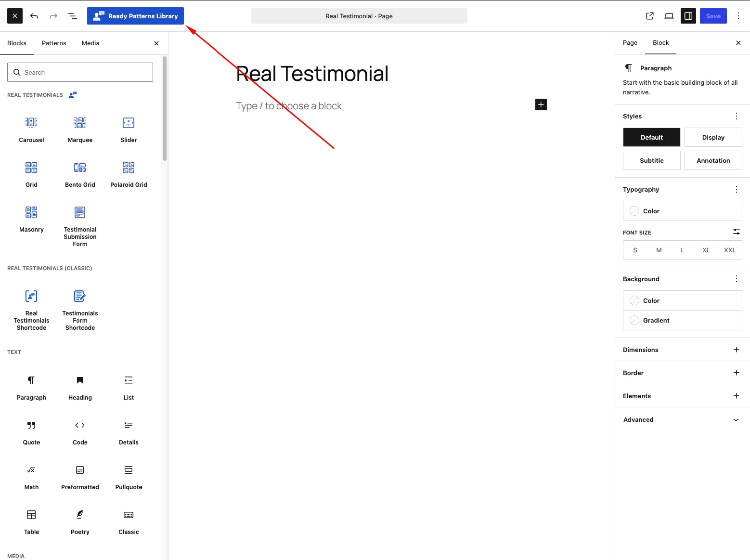
Task: Open the Ready Patterns Library
Action: tap(135, 16)
